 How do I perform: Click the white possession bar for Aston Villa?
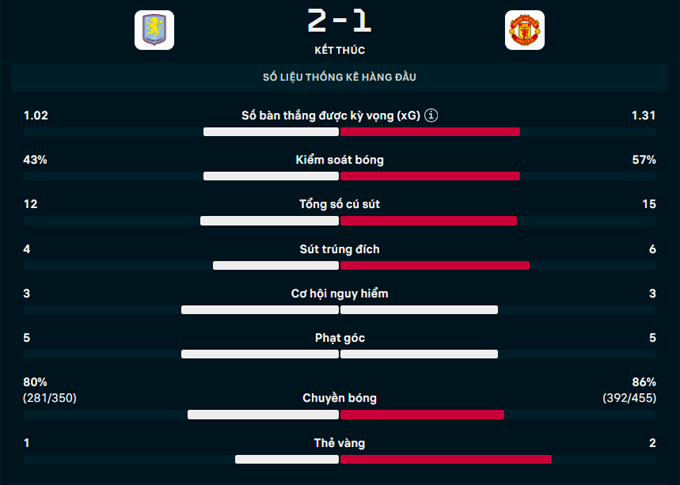tap(271, 176)
